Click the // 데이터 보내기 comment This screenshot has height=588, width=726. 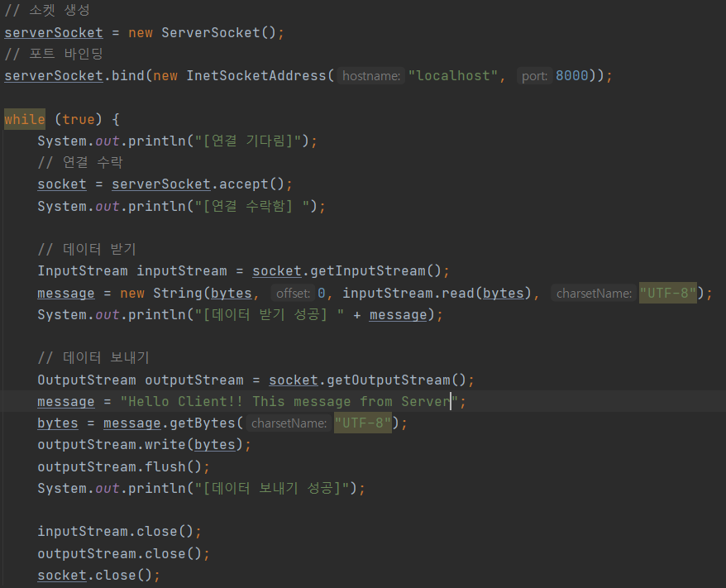coord(93,358)
